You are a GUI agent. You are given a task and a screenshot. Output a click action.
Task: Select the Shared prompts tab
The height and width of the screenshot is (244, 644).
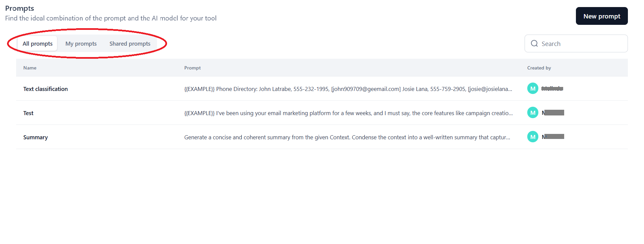pyautogui.click(x=130, y=44)
